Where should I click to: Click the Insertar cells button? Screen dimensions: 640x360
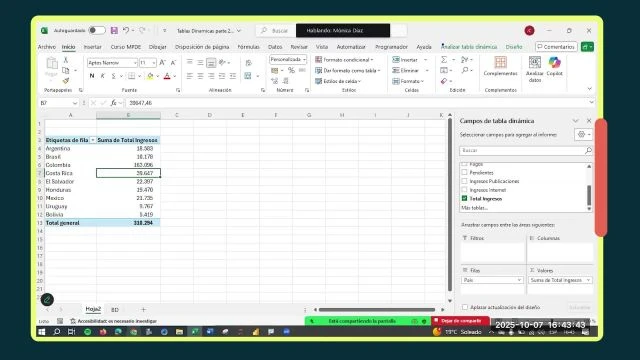coord(409,60)
